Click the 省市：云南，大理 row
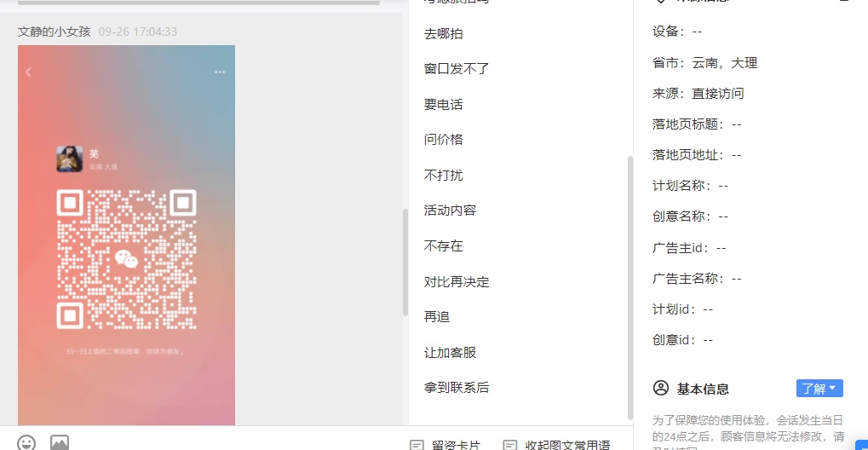The image size is (868, 450). (704, 62)
